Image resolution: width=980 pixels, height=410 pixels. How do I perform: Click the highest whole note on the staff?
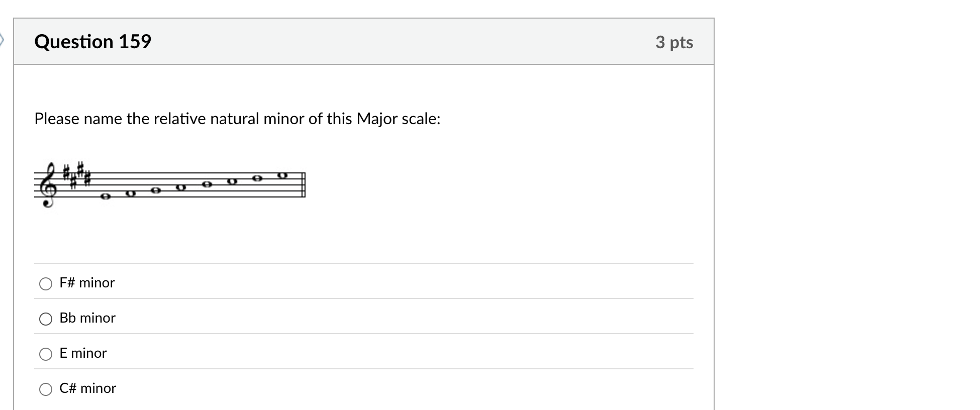(281, 175)
